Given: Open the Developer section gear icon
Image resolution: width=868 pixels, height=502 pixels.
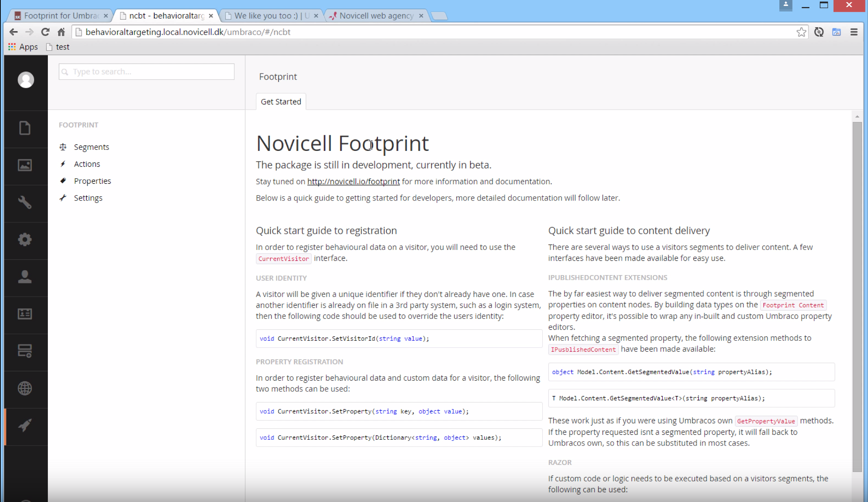Looking at the screenshot, I should pos(25,239).
